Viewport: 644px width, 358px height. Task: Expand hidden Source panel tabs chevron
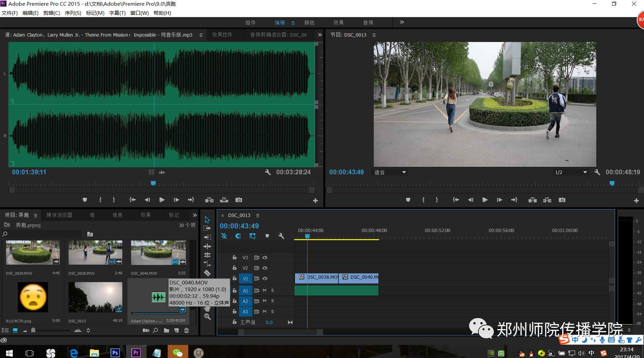coord(320,35)
